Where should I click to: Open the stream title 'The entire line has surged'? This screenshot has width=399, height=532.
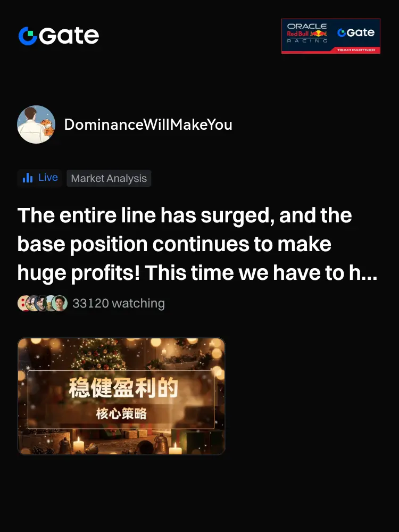coord(197,244)
